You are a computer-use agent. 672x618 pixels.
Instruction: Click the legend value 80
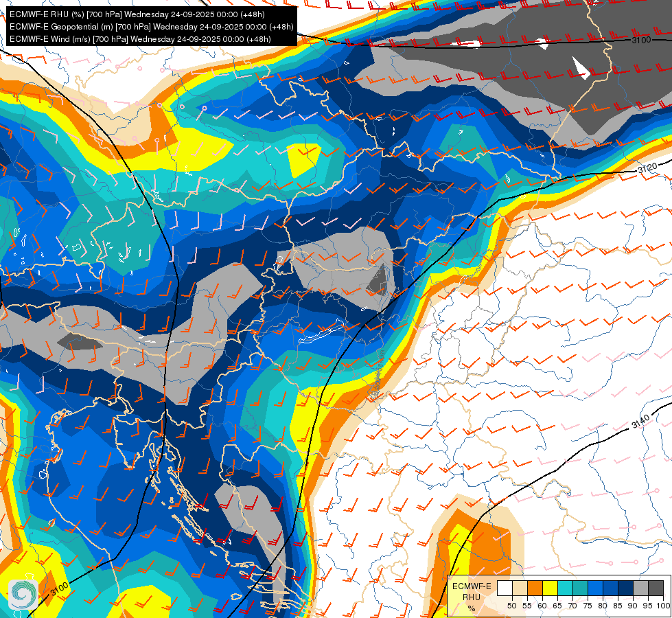(x=603, y=606)
